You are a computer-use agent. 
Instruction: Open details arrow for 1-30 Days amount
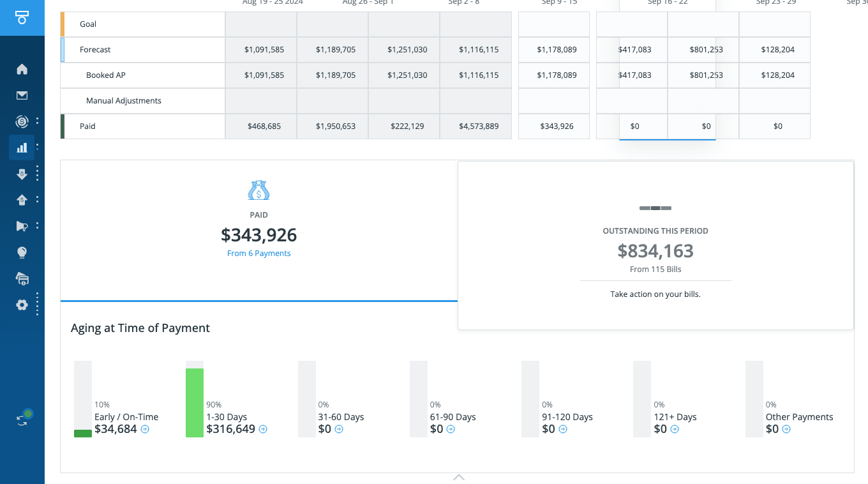pyautogui.click(x=263, y=429)
